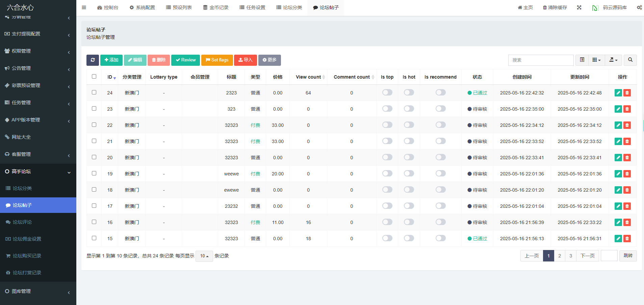Screen dimensions: 644x305
Task: Enable Is top switch for post 24
Action: point(387,92)
